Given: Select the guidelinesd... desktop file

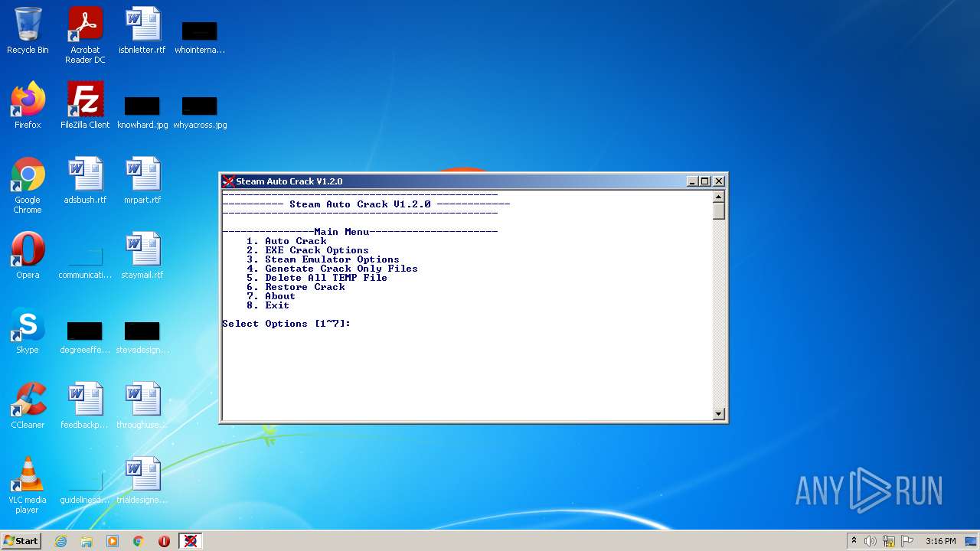Looking at the screenshot, I should [85, 486].
